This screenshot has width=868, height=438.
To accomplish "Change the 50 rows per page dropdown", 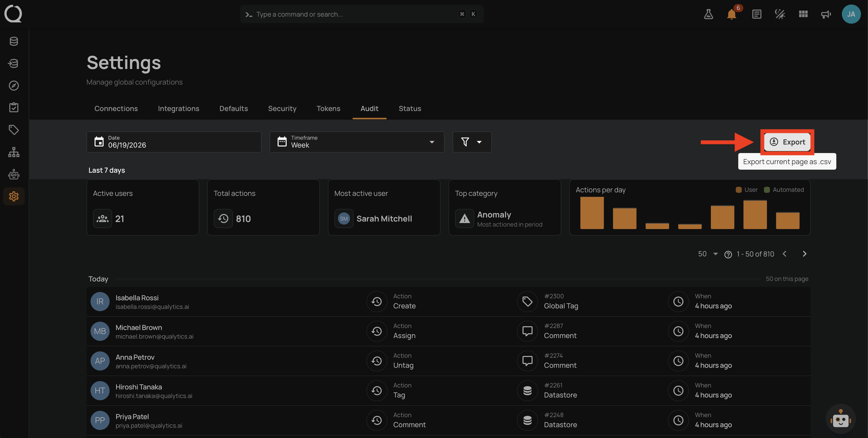I will click(708, 254).
